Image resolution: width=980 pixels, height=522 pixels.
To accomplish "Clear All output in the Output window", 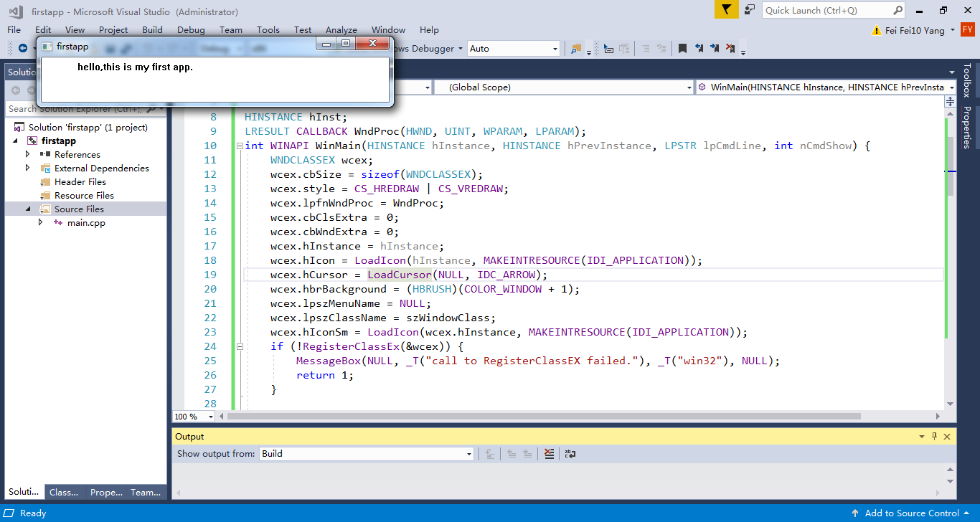I will click(x=549, y=453).
